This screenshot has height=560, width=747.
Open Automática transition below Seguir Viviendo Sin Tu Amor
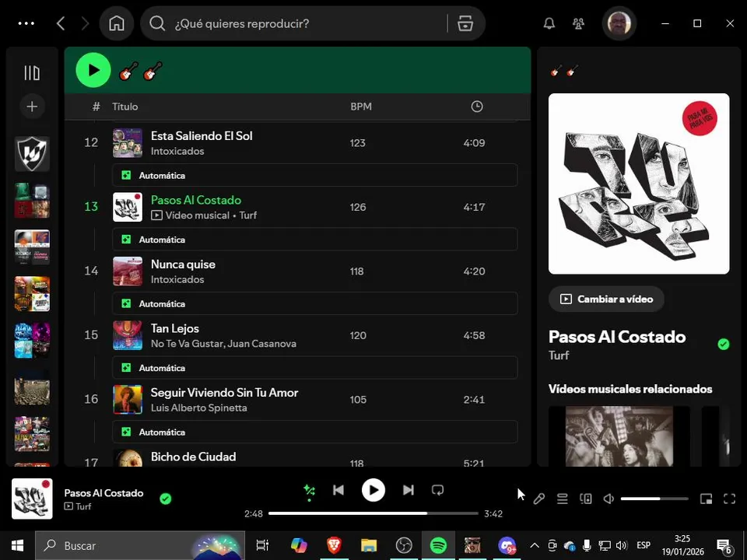315,432
